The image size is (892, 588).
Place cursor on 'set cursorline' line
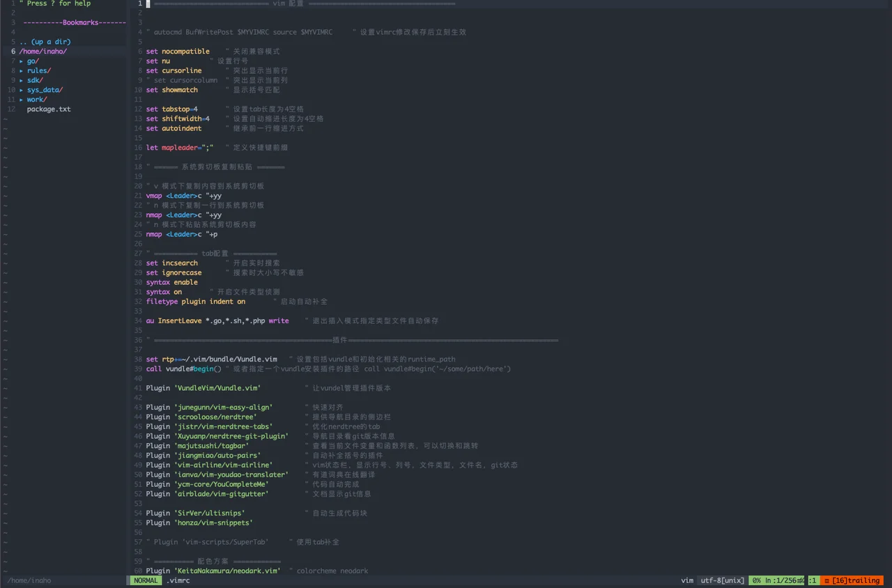(174, 71)
